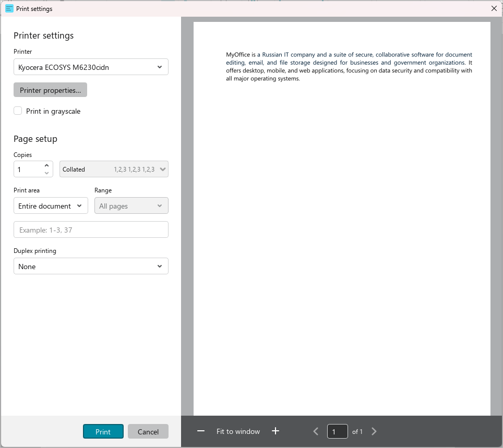Image resolution: width=503 pixels, height=448 pixels.
Task: Click the 'Range' label
Action: click(103, 190)
